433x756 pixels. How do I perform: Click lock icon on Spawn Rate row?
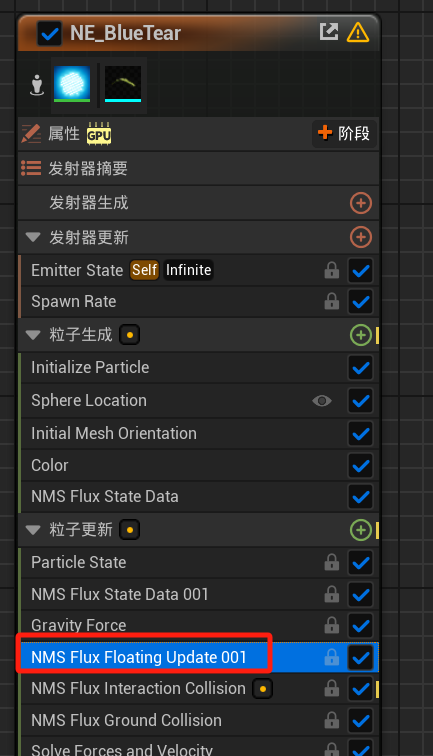click(332, 302)
